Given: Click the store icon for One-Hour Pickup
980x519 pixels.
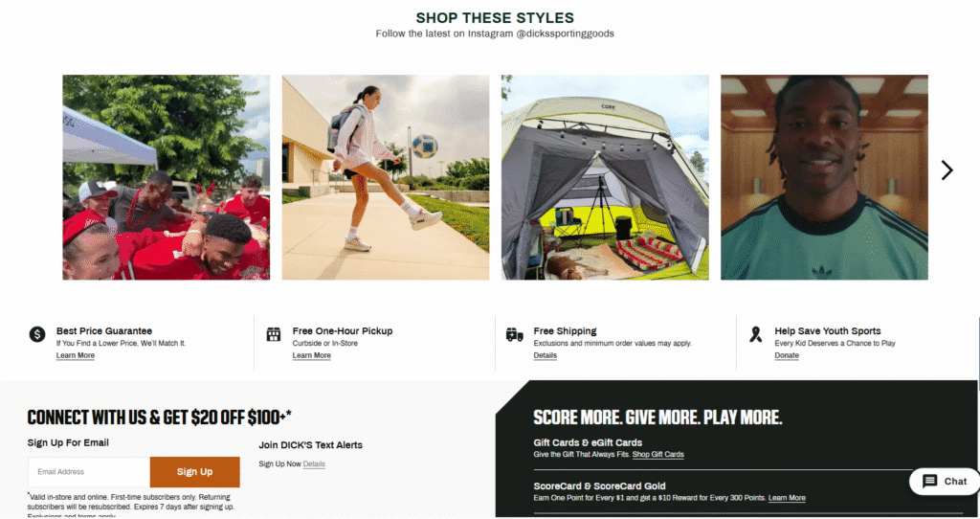Looking at the screenshot, I should point(274,334).
